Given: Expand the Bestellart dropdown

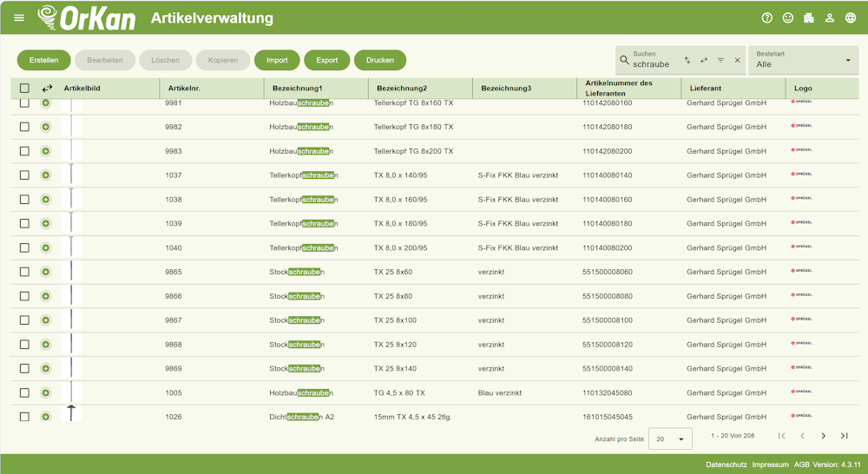Looking at the screenshot, I should [803, 60].
